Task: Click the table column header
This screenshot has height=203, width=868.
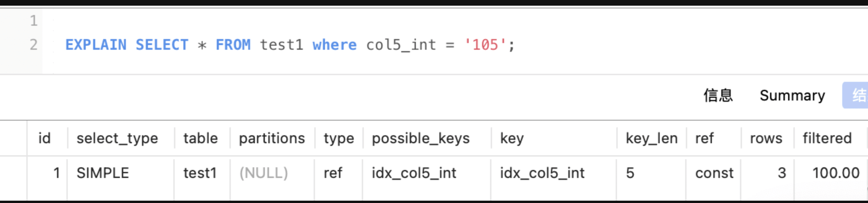Action: (200, 138)
